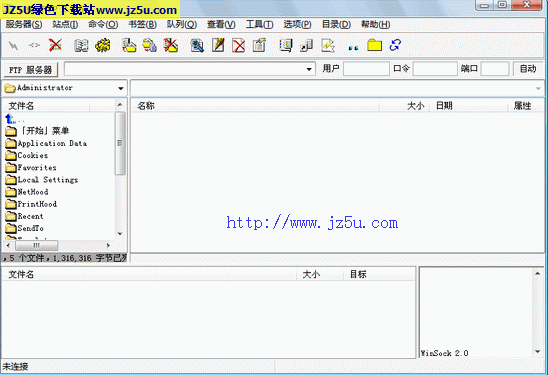Click the stacked documents list icon
The width and height of the screenshot is (548, 375).
coord(286,45)
